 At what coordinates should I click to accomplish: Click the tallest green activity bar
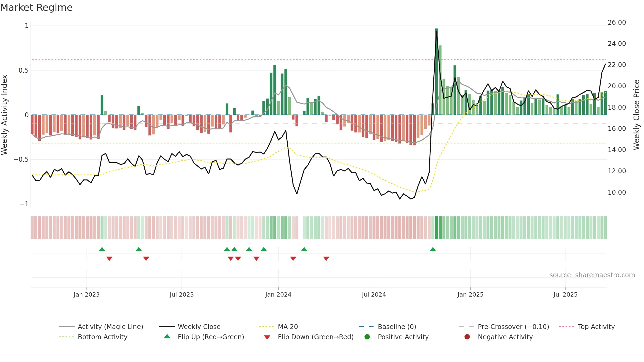pyautogui.click(x=437, y=72)
